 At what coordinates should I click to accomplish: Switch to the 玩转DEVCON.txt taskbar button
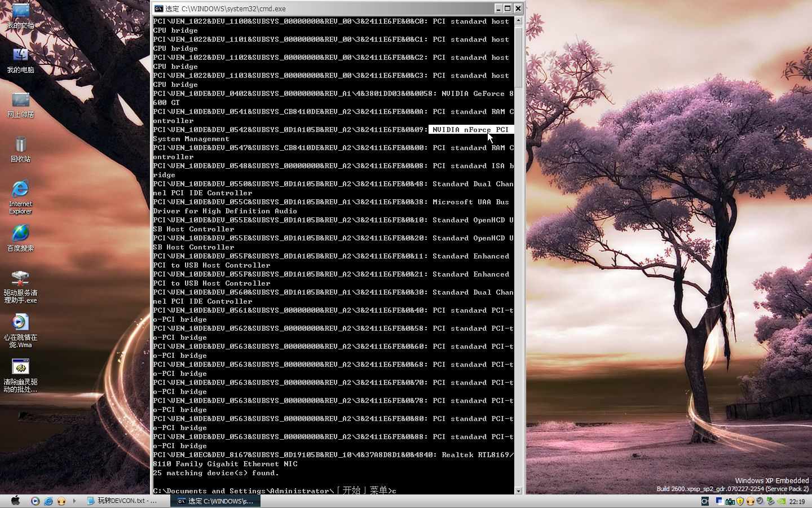click(125, 501)
